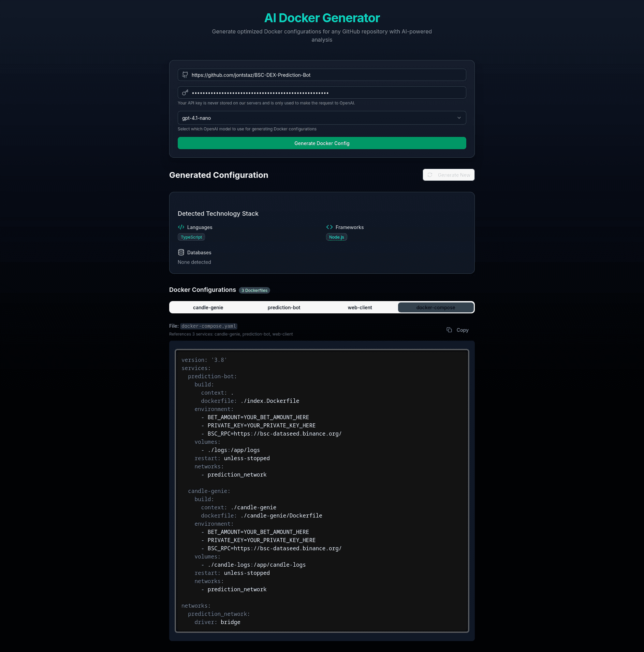Select the docker-compose tab
644x652 pixels.
(436, 308)
